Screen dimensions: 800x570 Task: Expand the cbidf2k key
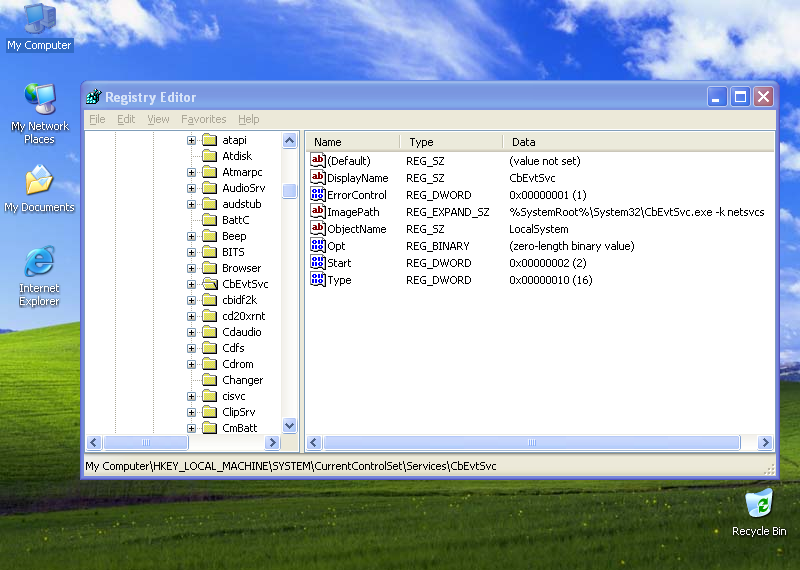click(x=191, y=300)
